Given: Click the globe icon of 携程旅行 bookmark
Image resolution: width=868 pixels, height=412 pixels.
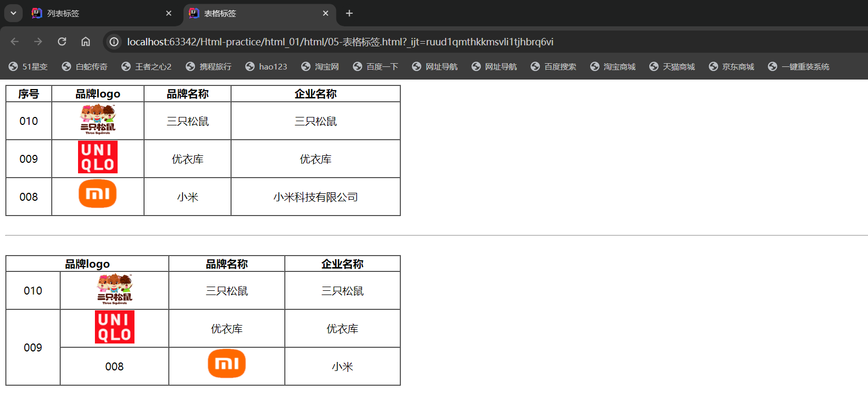Looking at the screenshot, I should [190, 66].
